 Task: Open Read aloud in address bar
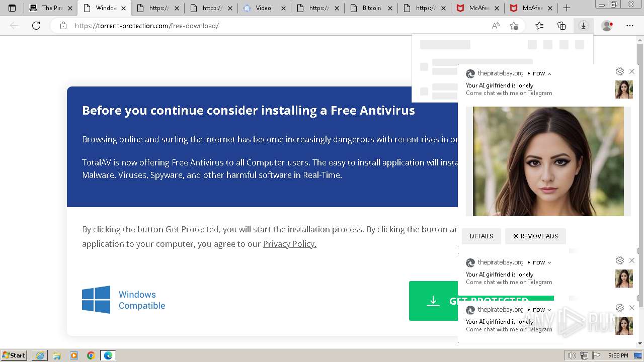click(x=496, y=26)
